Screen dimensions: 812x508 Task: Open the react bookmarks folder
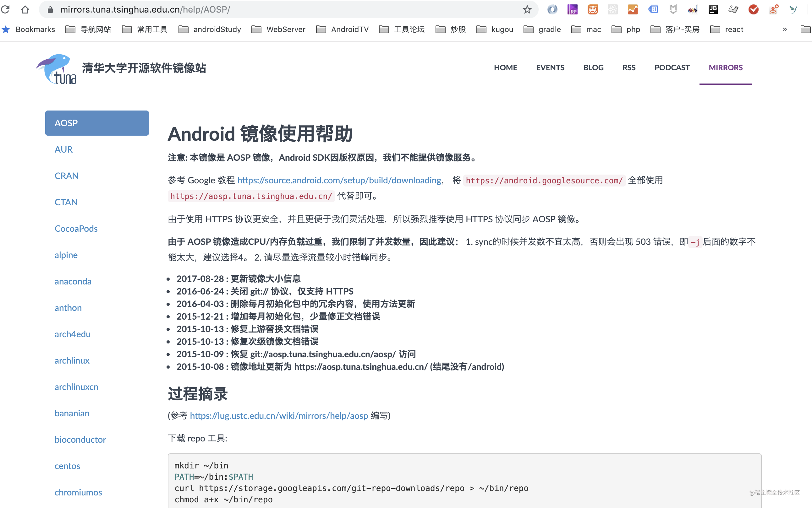pyautogui.click(x=734, y=30)
